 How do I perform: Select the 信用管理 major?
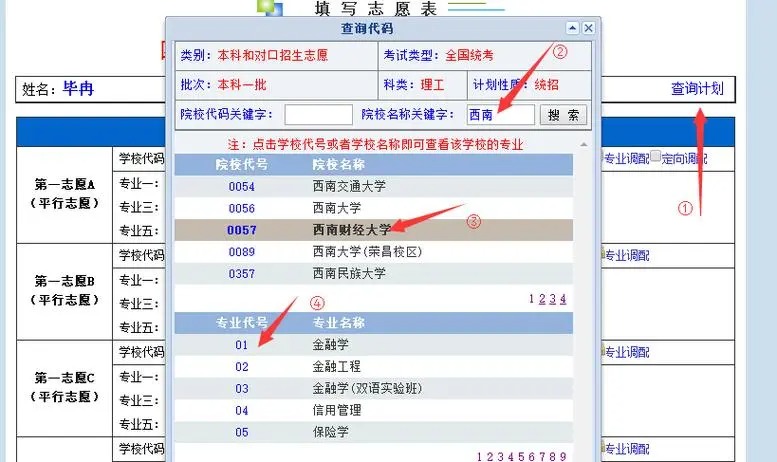[x=336, y=410]
